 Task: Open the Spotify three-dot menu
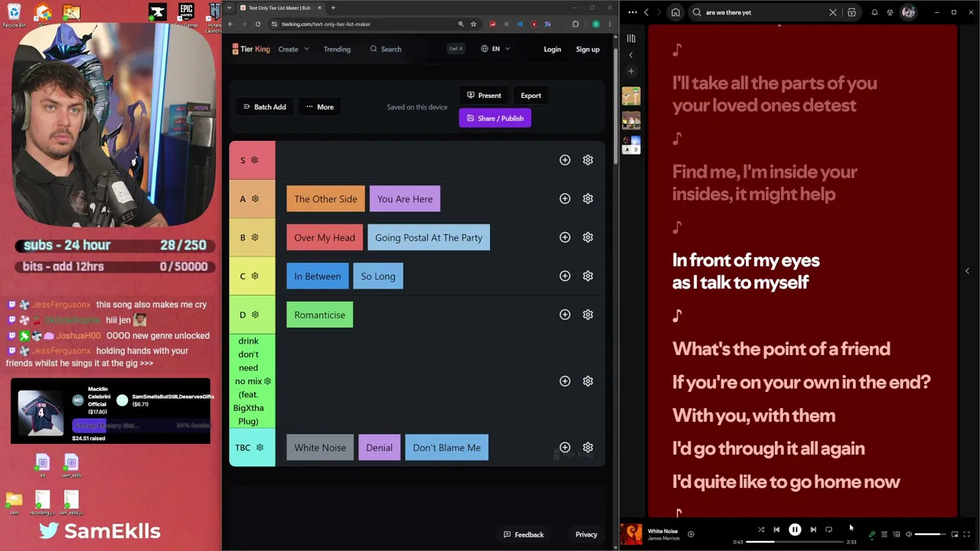pos(632,12)
